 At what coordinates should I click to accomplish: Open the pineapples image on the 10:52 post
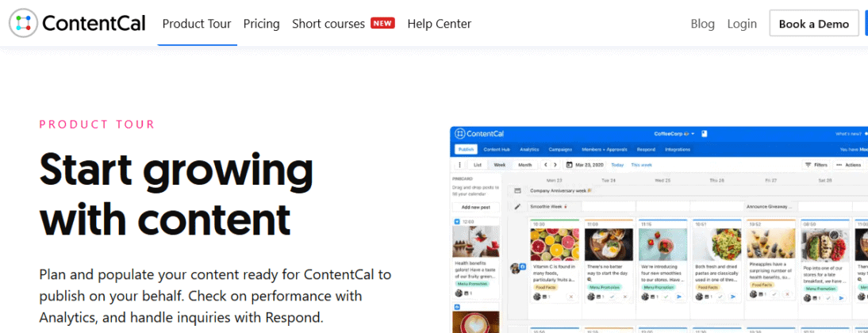click(771, 244)
